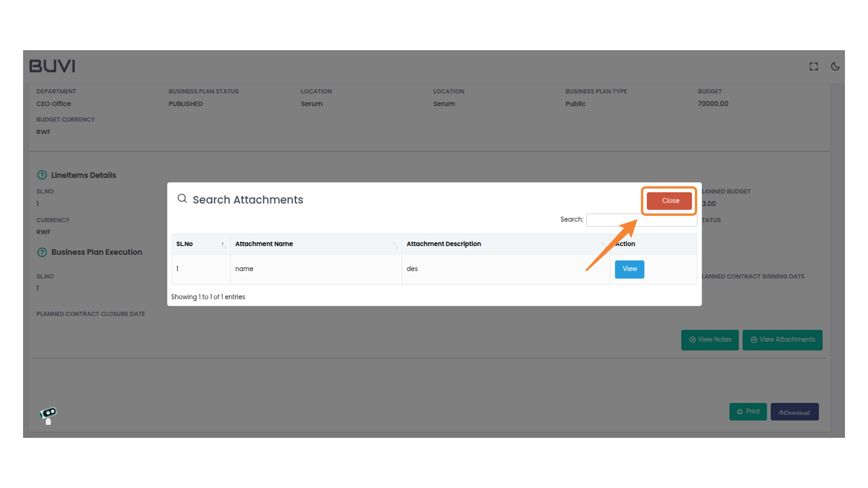
Task: Click the View Notes button
Action: 709,340
